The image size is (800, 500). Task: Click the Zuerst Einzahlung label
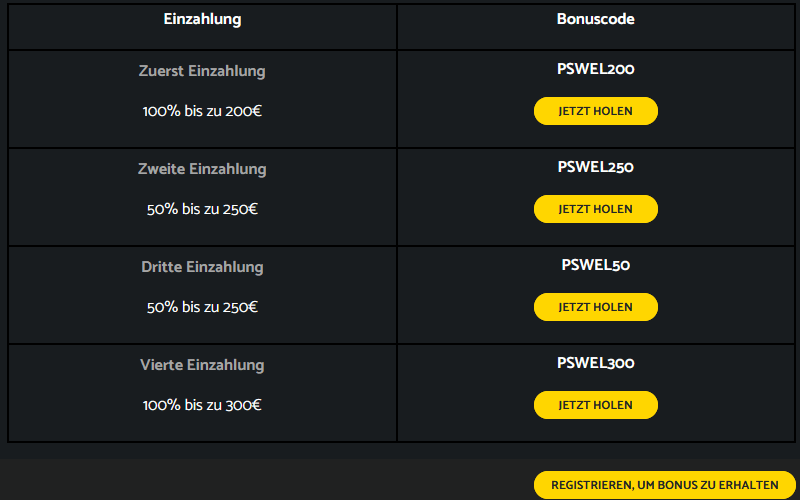pos(202,71)
